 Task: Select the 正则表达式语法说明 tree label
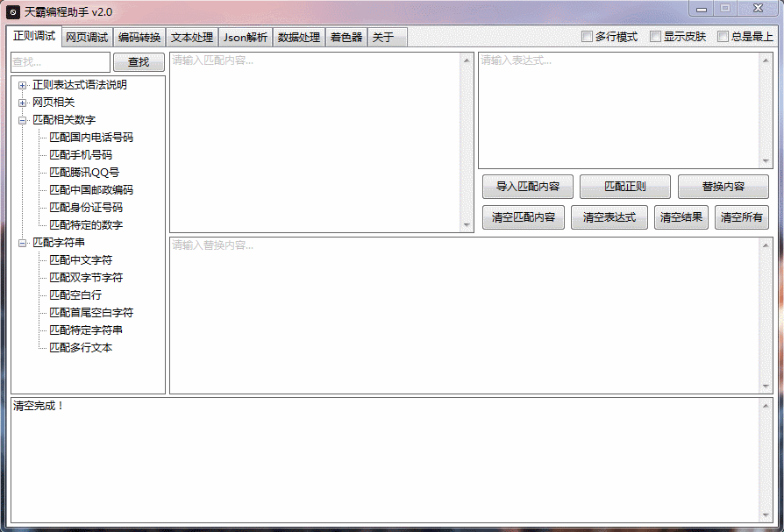coord(80,85)
